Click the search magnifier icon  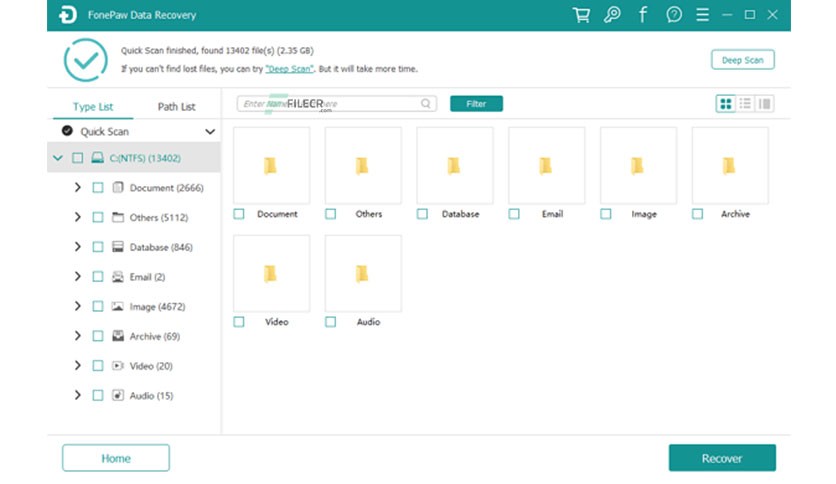[x=425, y=103]
